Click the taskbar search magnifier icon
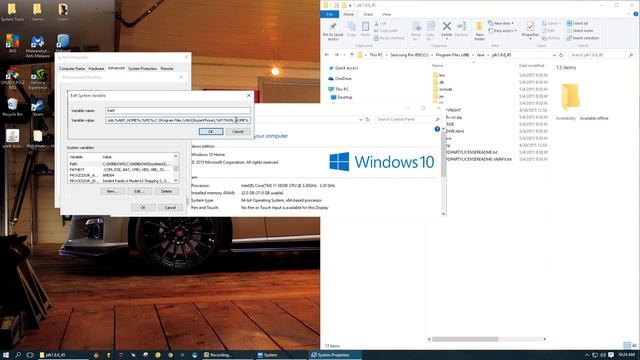The height and width of the screenshot is (360, 640). [x=18, y=355]
